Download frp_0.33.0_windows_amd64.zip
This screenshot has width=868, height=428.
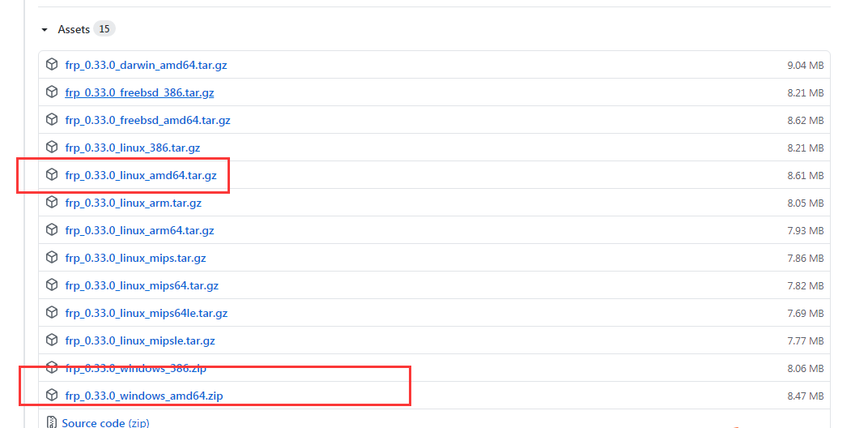click(x=144, y=396)
